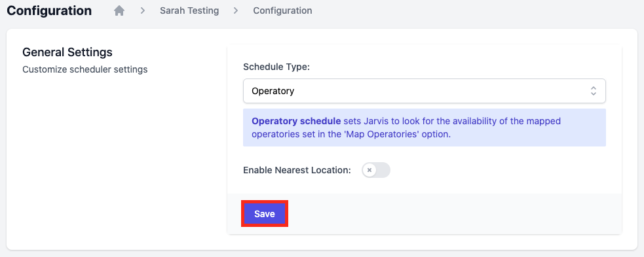Click the chevron before Configuration breadcrumb
The height and width of the screenshot is (257, 644).
[236, 10]
